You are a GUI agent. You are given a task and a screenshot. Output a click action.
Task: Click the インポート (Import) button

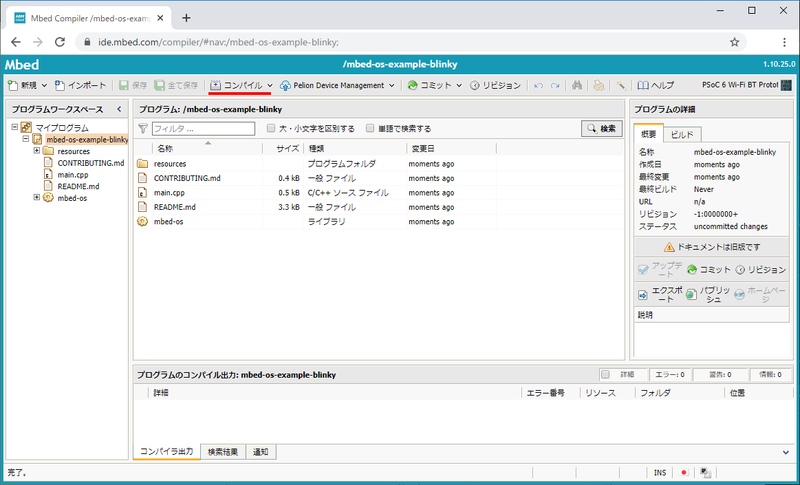pos(81,85)
